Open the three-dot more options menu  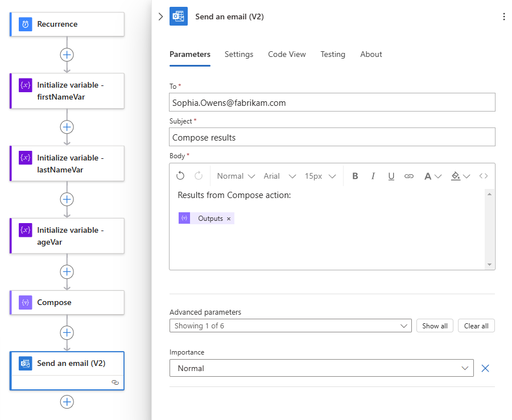click(x=503, y=17)
